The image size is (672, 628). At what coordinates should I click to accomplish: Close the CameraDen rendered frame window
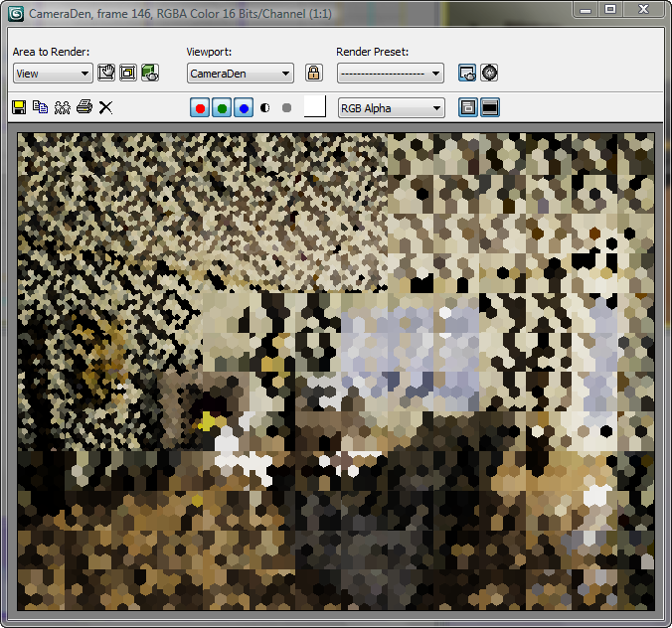pos(643,9)
